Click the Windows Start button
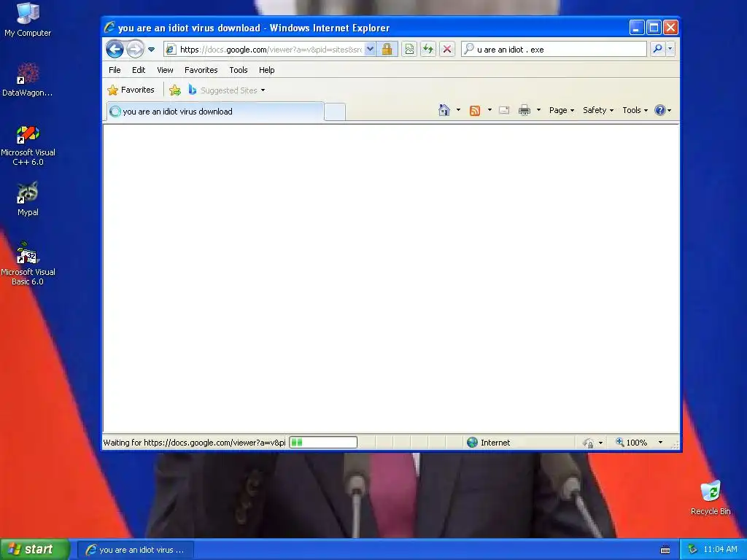The width and height of the screenshot is (747, 560). [34, 549]
